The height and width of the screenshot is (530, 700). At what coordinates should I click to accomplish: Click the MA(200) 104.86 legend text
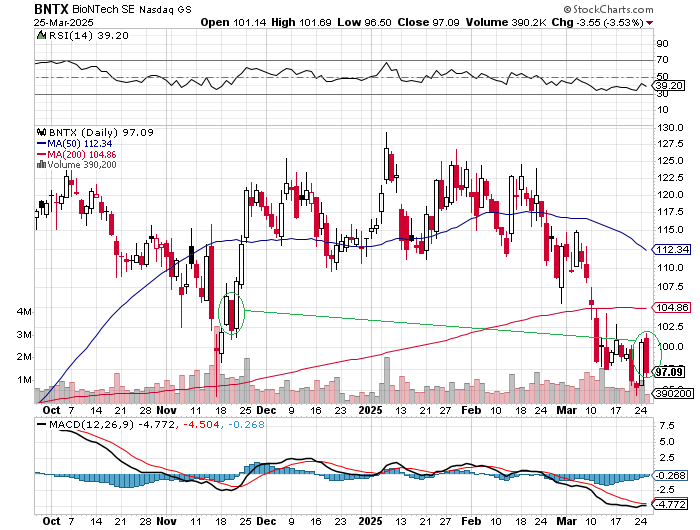pyautogui.click(x=82, y=154)
